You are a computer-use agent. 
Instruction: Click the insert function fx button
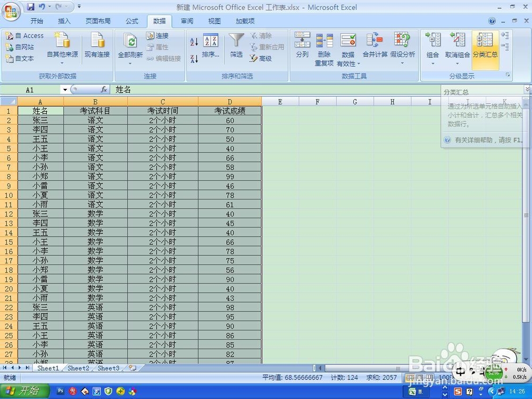pos(104,89)
